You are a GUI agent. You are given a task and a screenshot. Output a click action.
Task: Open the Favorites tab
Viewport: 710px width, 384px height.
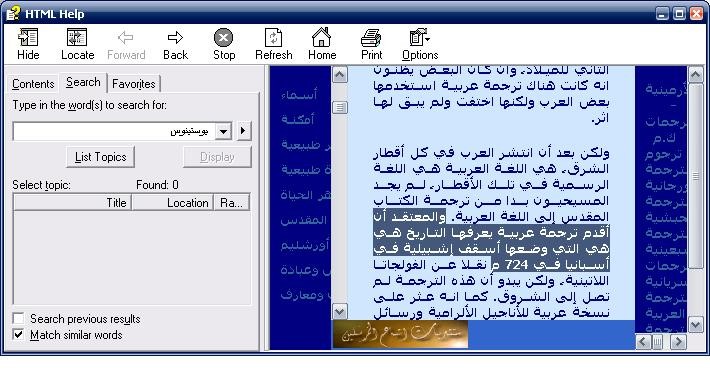click(x=134, y=84)
